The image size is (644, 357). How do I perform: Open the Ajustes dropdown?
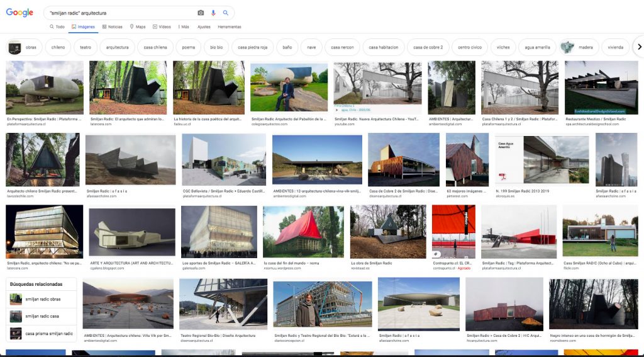[x=204, y=27]
